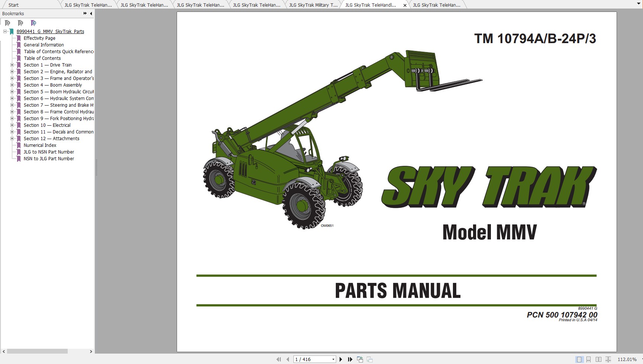Viewport: 643px width, 364px height.
Task: Go to the previous page
Action: pyautogui.click(x=287, y=359)
